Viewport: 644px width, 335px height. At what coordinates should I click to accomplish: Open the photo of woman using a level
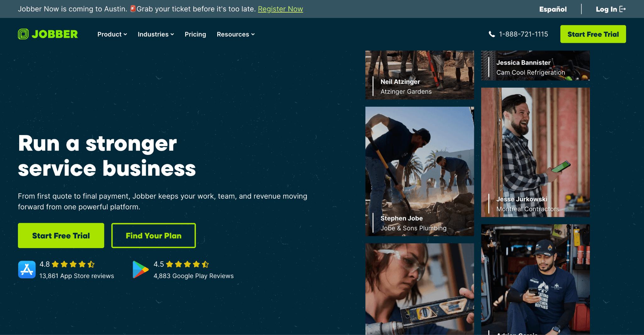(x=419, y=289)
